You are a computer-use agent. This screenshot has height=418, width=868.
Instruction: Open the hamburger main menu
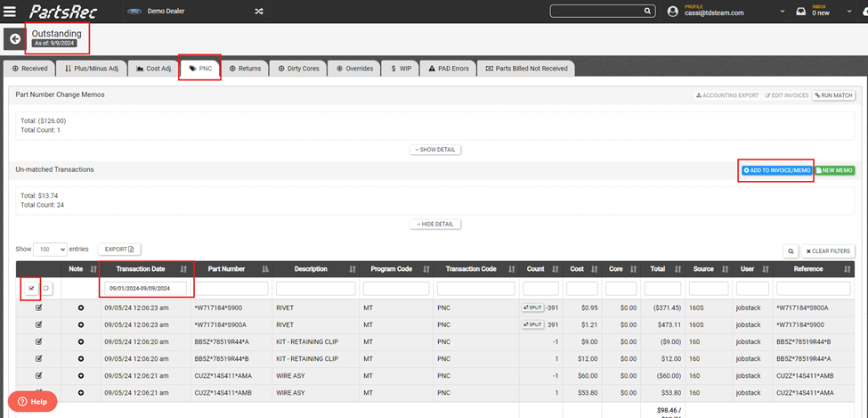(x=10, y=11)
